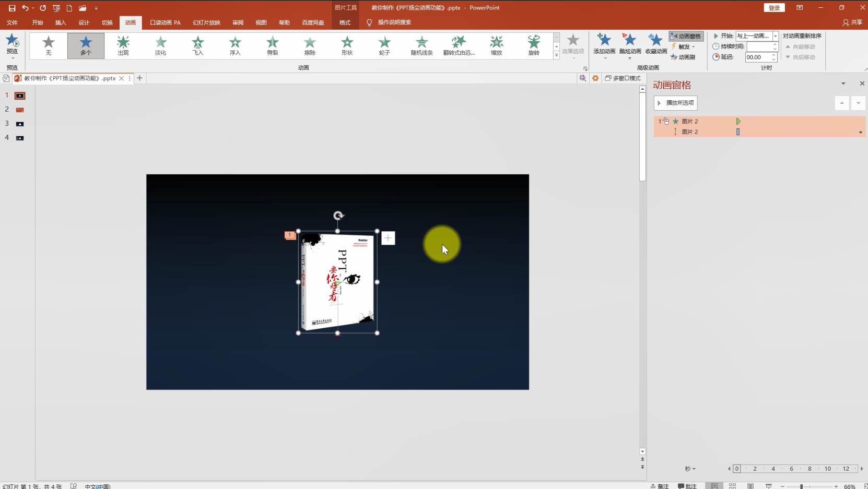Toggle 批注 (Comments) in status bar
This screenshot has height=489, width=868.
[x=687, y=486]
